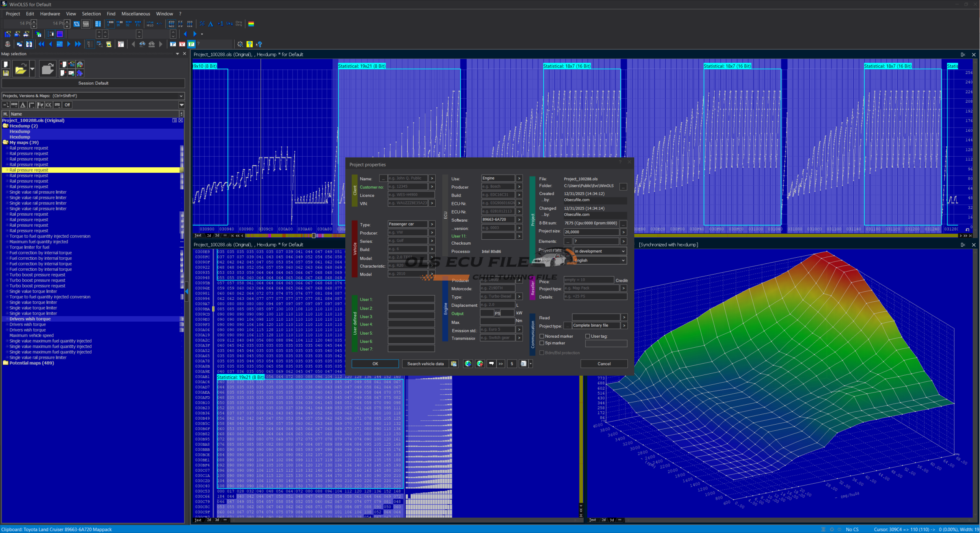This screenshot has width=980, height=533.
Task: Click the percent difference display icon
Action: [202, 24]
